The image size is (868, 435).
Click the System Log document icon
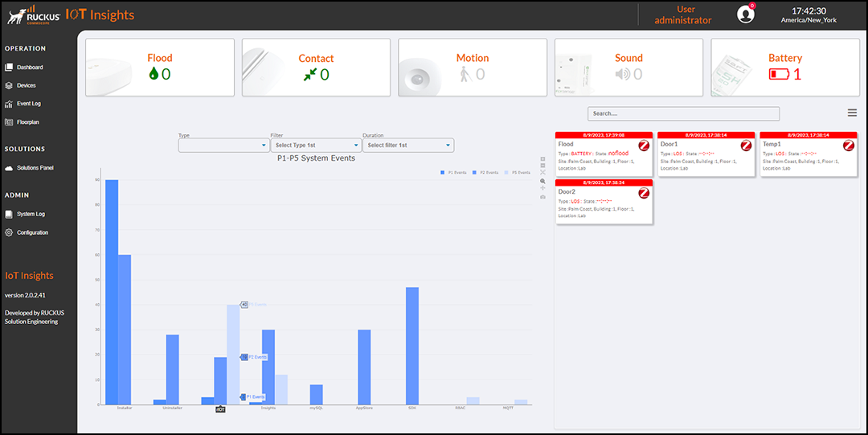(9, 214)
